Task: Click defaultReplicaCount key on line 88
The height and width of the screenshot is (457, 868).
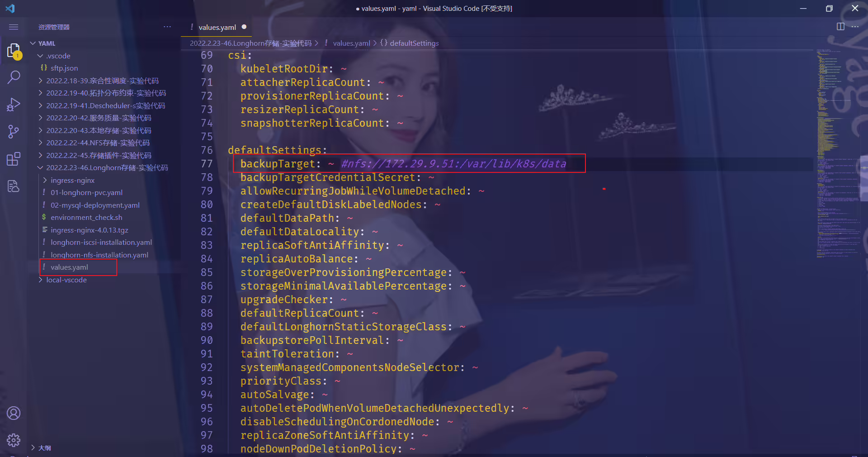Action: (x=300, y=313)
